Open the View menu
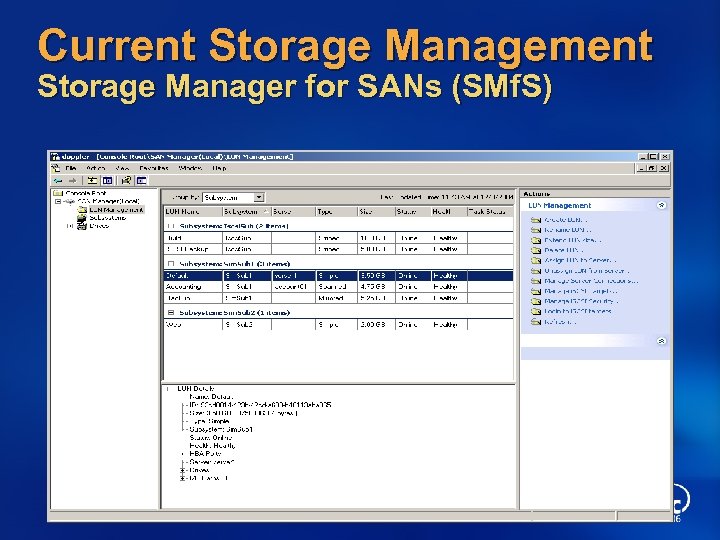The height and width of the screenshot is (540, 720). (x=122, y=168)
